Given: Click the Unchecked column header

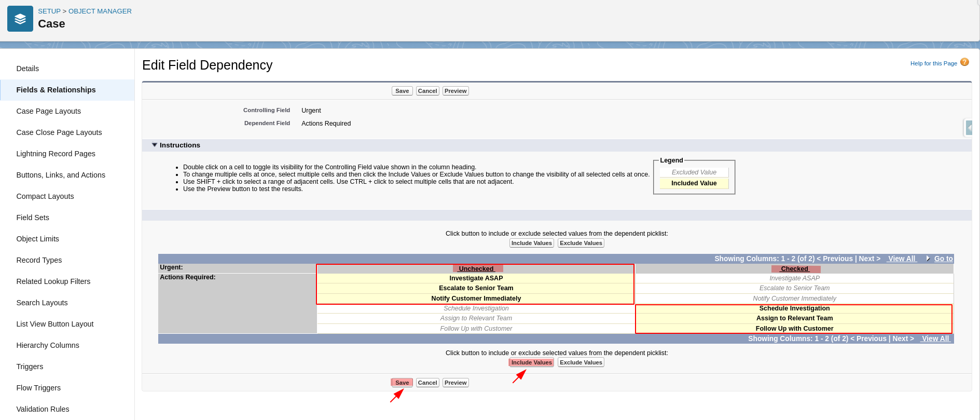Looking at the screenshot, I should (x=476, y=269).
